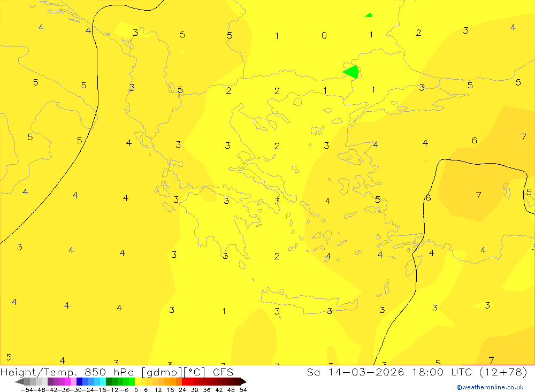Pick the pure red swatch above legend value 24
The width and height of the screenshot is (535, 392).
[x=185, y=381]
